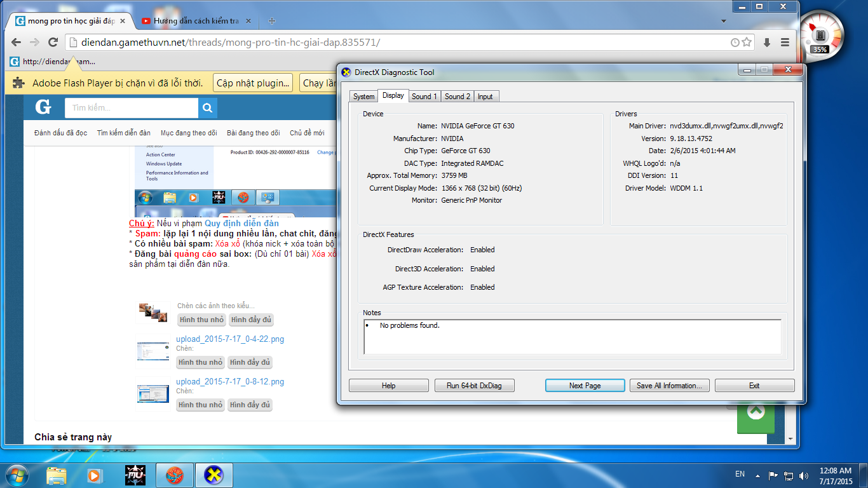The width and height of the screenshot is (868, 488).
Task: Click the CPU meter desktop gadget
Action: tap(821, 35)
